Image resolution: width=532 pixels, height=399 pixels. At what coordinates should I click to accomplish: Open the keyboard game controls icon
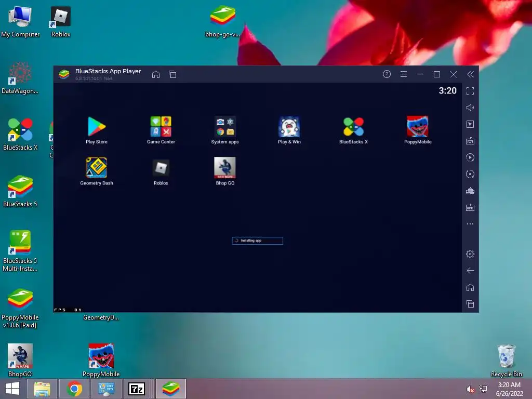(x=470, y=141)
